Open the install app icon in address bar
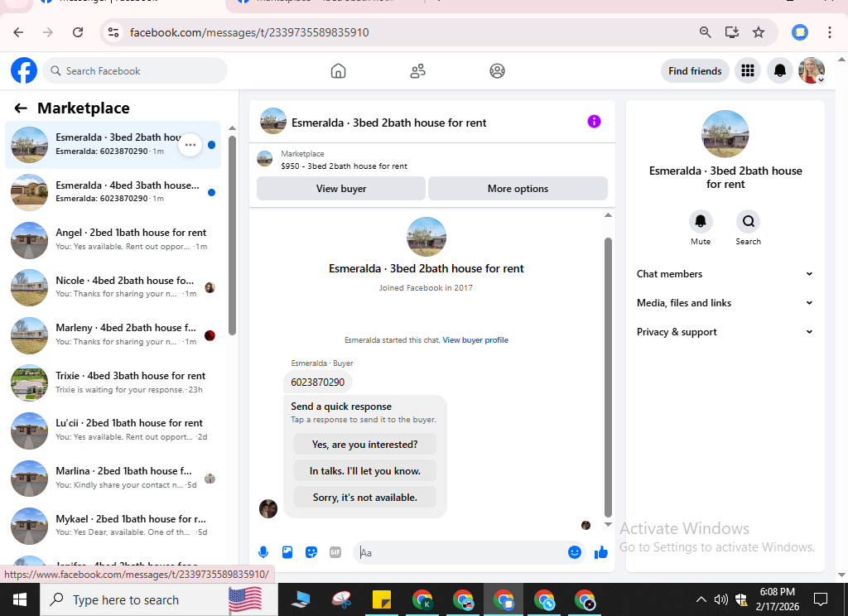Screen dimensions: 848x616 coord(732,32)
